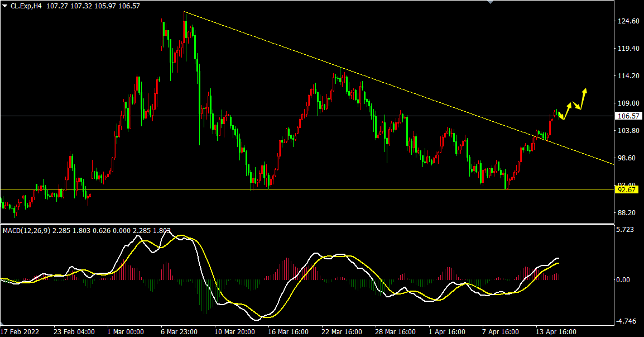
Task: Click the 0.00 level on MACD scale
Action: (x=625, y=279)
